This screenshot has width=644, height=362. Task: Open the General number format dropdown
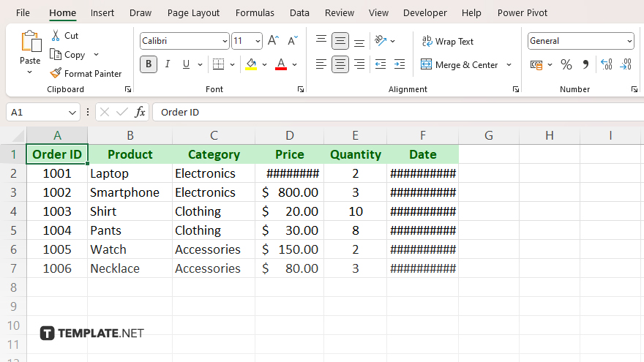click(x=629, y=41)
